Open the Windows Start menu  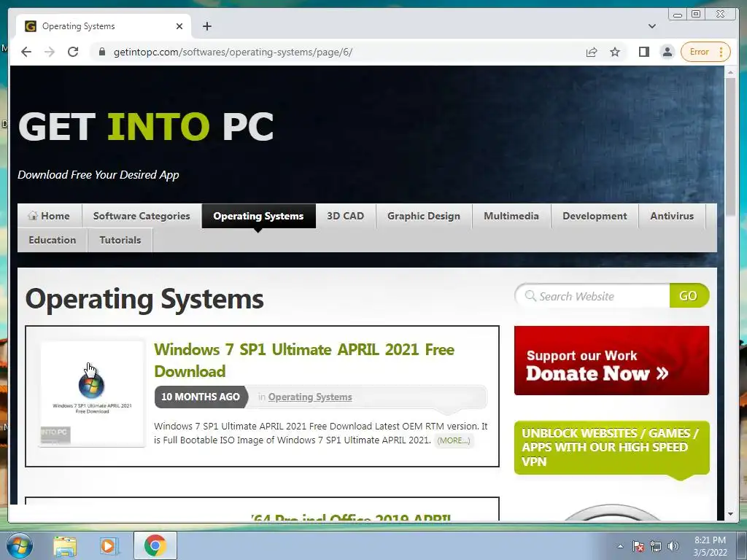20,545
